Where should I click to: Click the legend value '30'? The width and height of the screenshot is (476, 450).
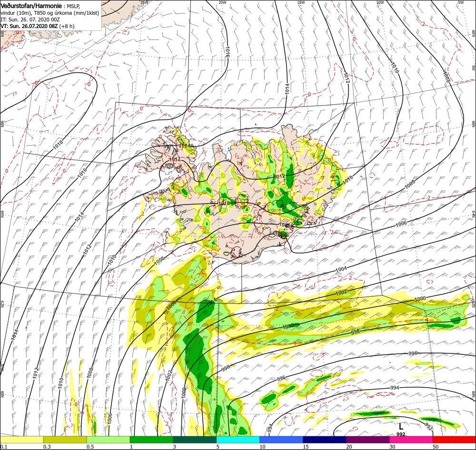click(392, 447)
